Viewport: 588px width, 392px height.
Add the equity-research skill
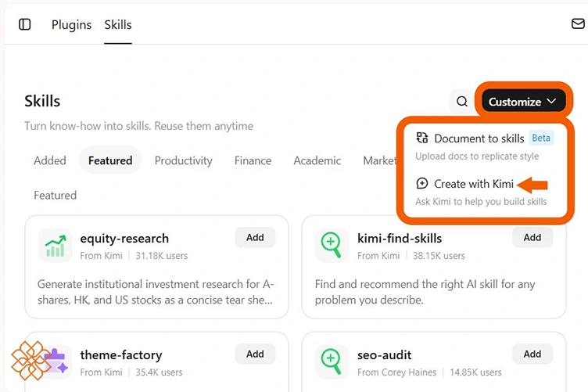(255, 237)
